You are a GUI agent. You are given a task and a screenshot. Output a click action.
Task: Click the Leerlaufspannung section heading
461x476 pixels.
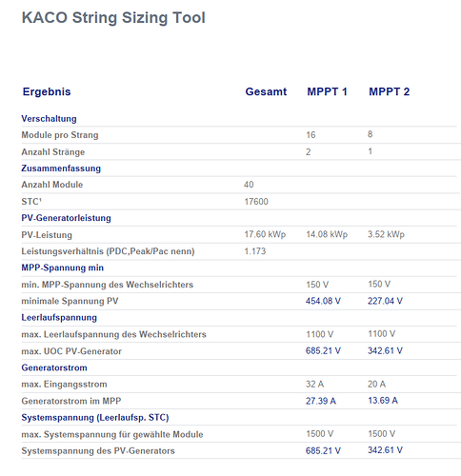coord(59,317)
